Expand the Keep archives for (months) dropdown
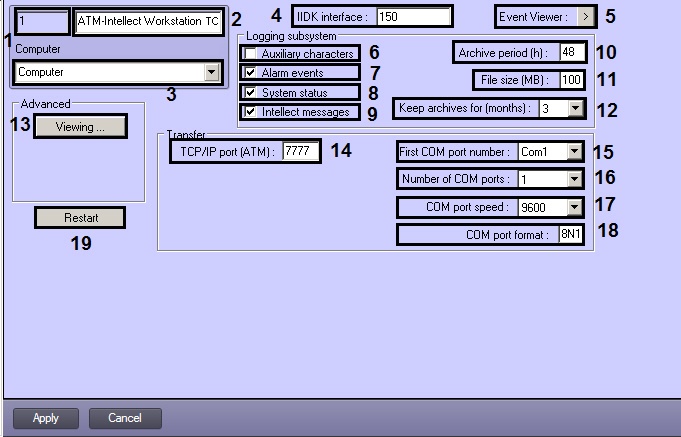681x437 pixels. pos(575,108)
